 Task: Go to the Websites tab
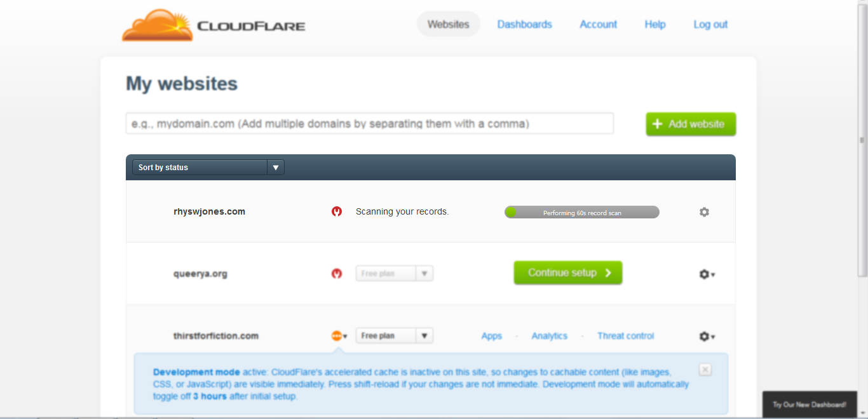[x=449, y=24]
